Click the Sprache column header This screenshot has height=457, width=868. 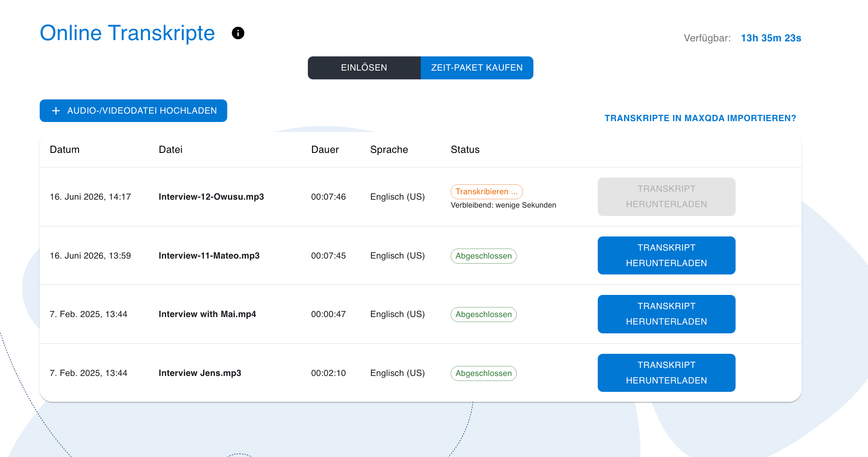389,150
